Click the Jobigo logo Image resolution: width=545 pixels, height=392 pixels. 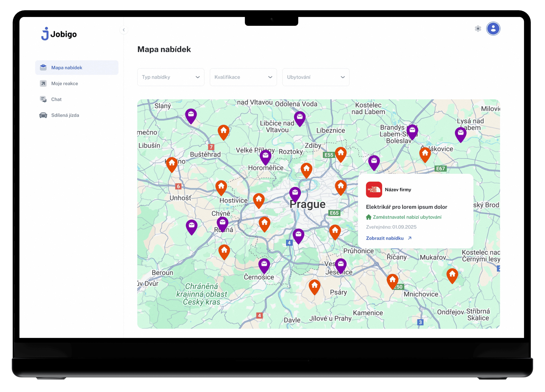pos(59,34)
